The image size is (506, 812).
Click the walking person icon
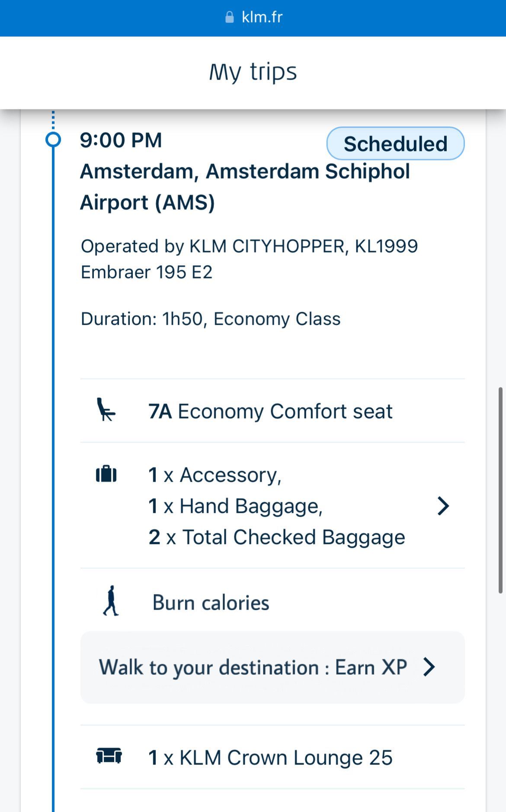point(111,601)
